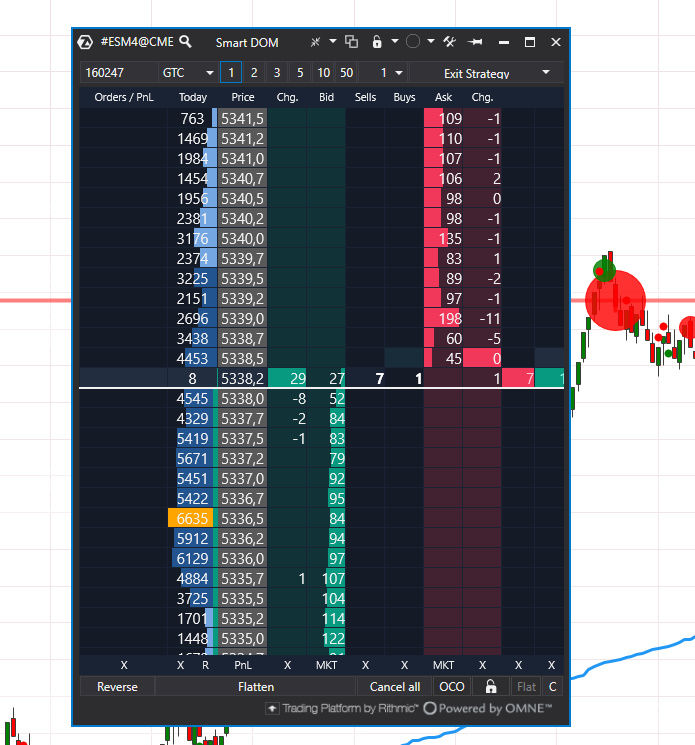This screenshot has height=745, width=695.
Task: Click the application logo icon
Action: [x=85, y=42]
